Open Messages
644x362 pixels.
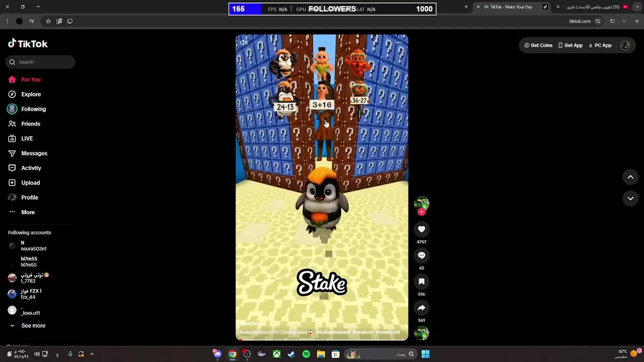click(x=28, y=153)
